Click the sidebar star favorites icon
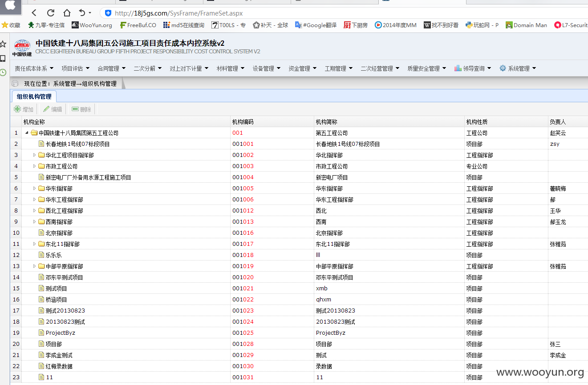588x385 pixels. [x=3, y=44]
